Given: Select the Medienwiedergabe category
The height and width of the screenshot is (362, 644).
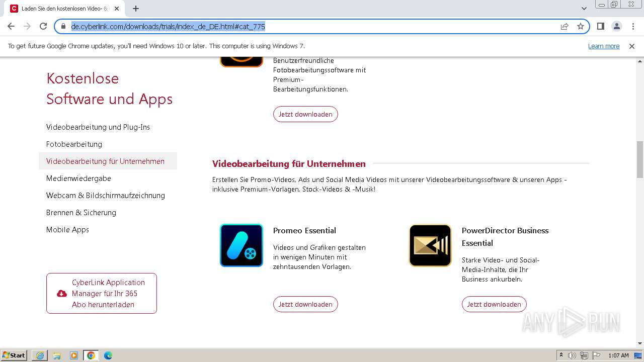Looking at the screenshot, I should pos(78,178).
